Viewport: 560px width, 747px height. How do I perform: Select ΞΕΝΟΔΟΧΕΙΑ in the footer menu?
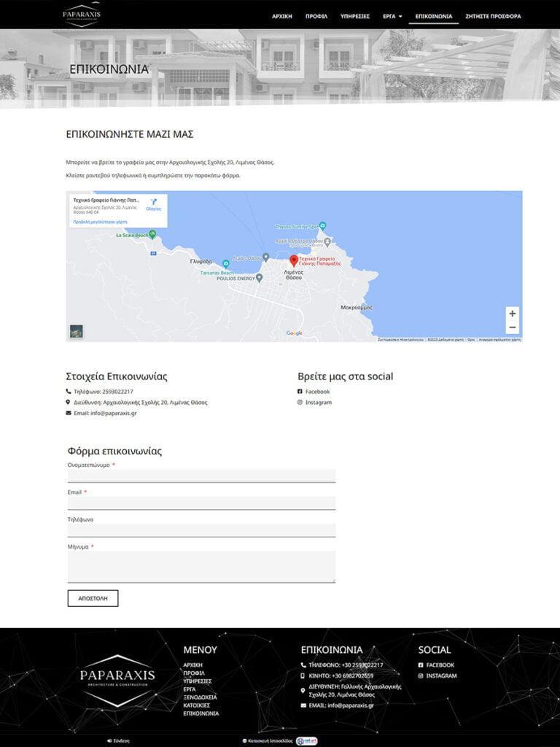click(200, 697)
